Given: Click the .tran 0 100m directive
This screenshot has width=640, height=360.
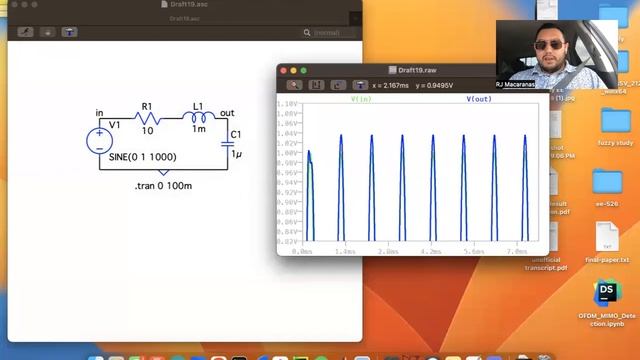Looking at the screenshot, I should point(163,186).
